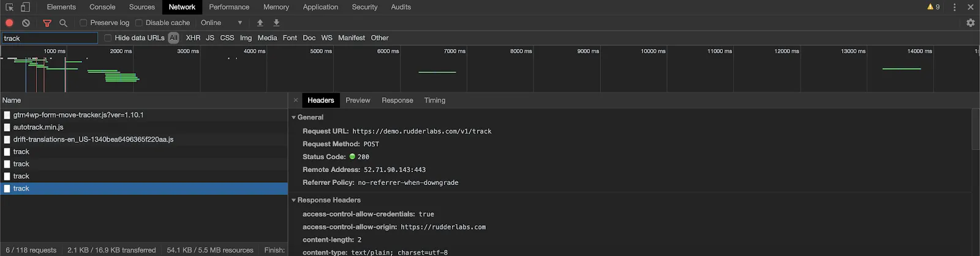Tick the Hide data URLs checkbox
The width and height of the screenshot is (980, 256).
point(108,38)
